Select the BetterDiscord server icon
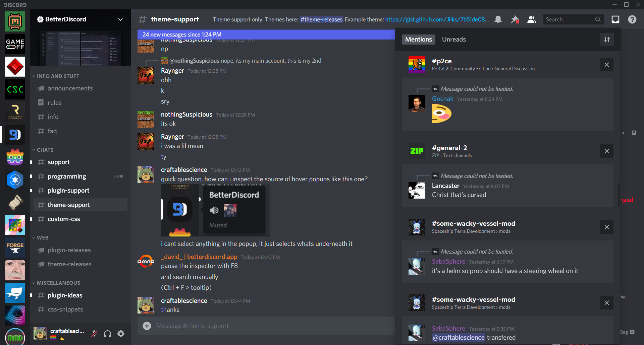 [15, 134]
